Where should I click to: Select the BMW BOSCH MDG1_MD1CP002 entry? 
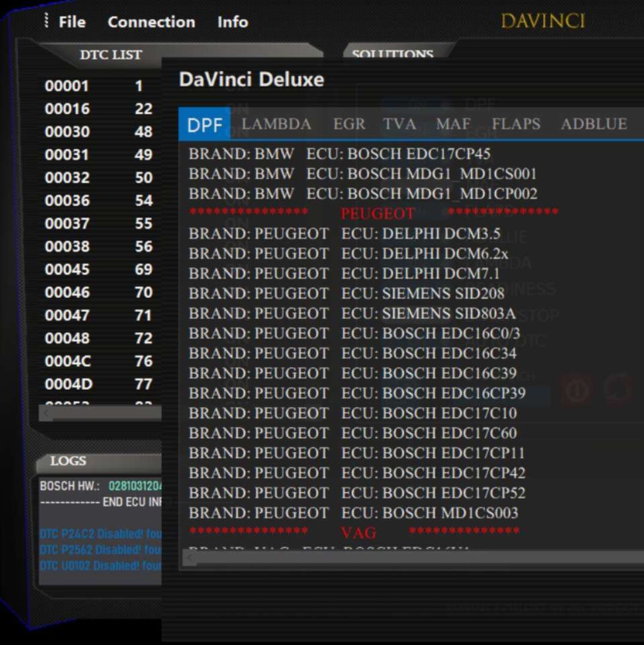[363, 193]
